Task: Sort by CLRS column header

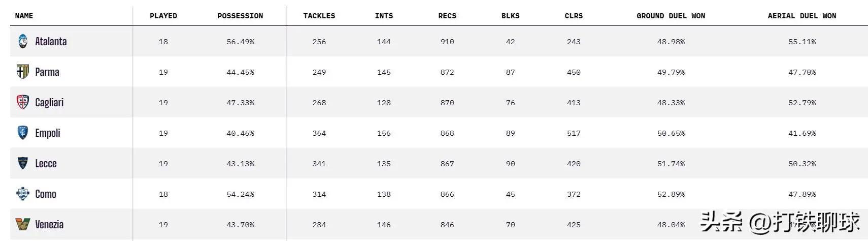Action: (x=574, y=16)
